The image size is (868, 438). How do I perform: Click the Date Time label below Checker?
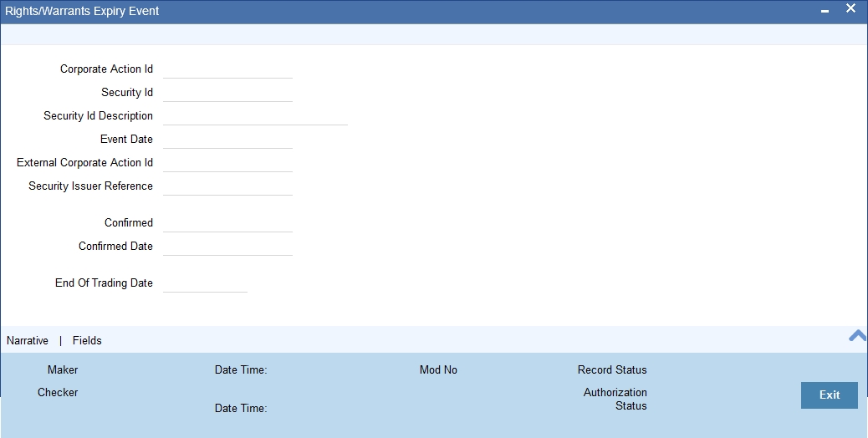pos(241,408)
